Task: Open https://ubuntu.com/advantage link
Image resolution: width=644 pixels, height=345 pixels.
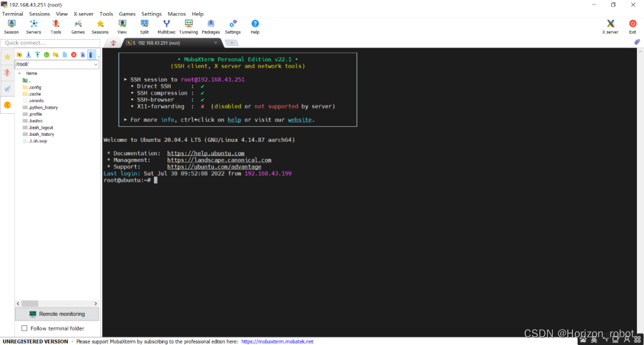Action: [x=214, y=167]
